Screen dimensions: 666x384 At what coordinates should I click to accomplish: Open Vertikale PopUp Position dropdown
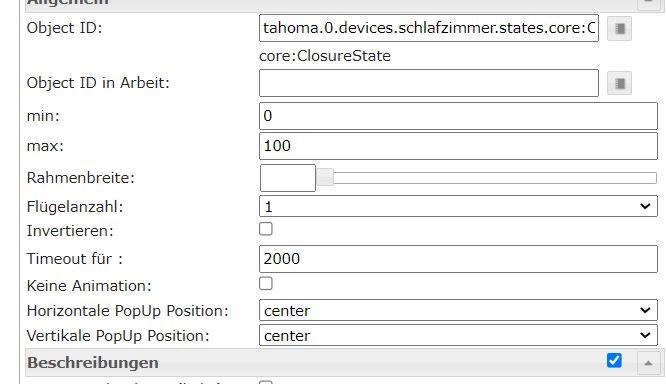[x=458, y=336]
